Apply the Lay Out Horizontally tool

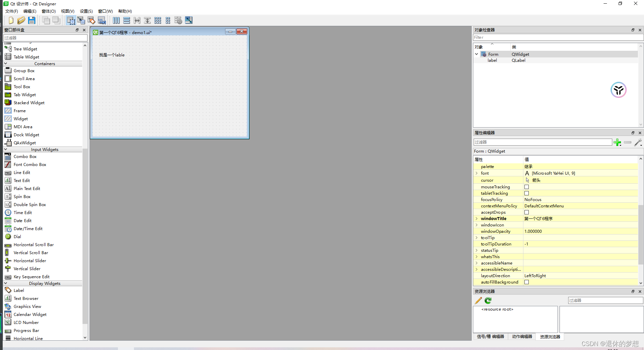pyautogui.click(x=116, y=20)
